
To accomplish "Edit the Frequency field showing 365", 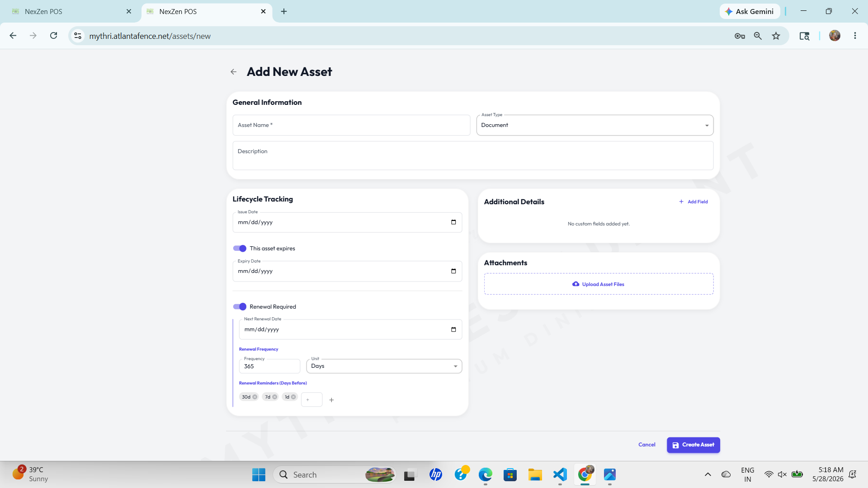I will click(269, 366).
